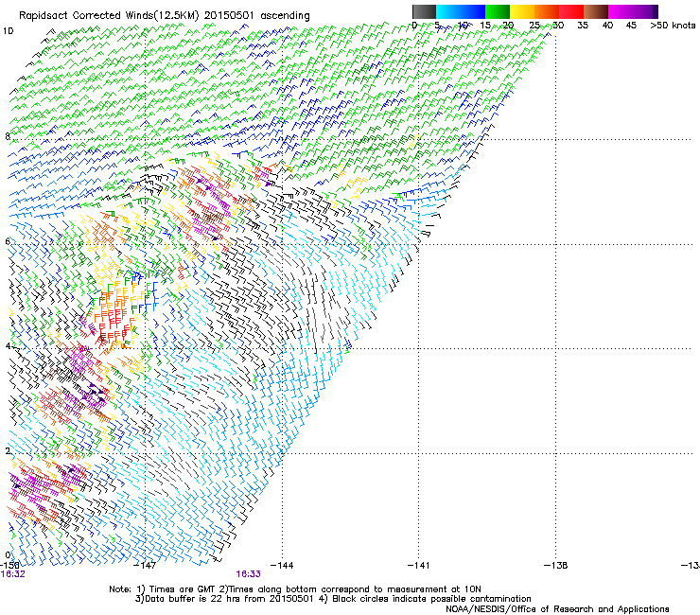Click the gray 0-5 knots legend swatch
The height and width of the screenshot is (615, 700).
point(424,11)
